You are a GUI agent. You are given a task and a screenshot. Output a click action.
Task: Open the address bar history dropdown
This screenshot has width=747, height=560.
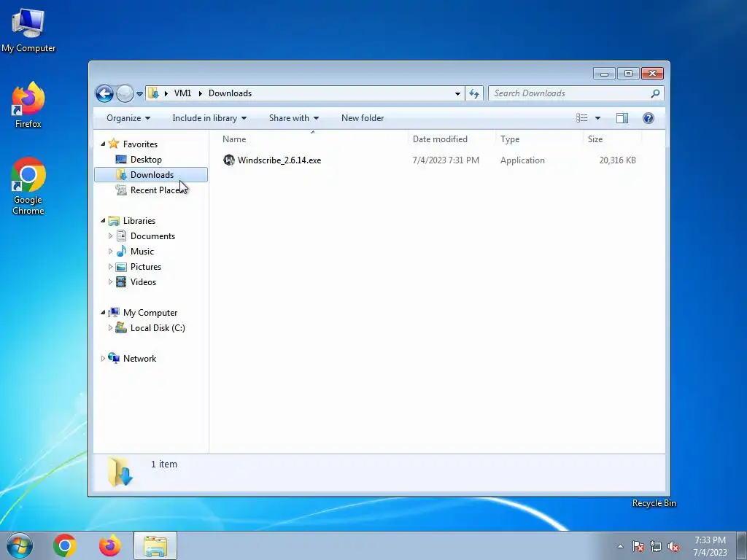(457, 93)
